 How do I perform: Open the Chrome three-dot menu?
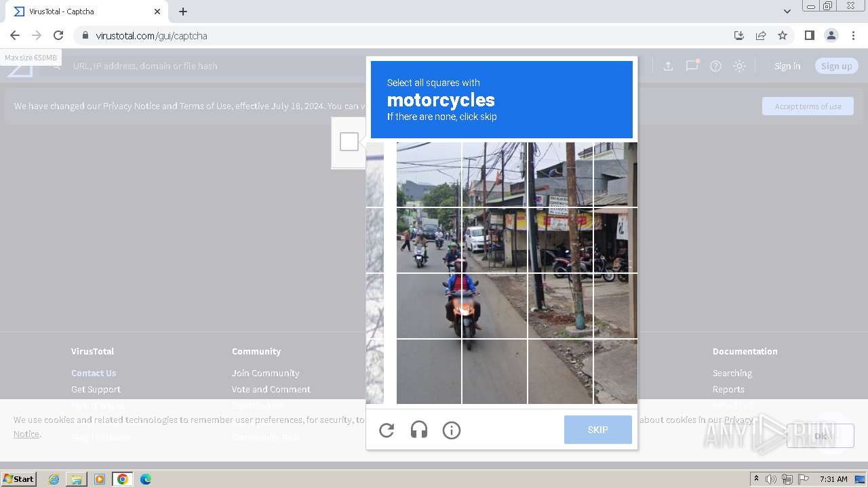[853, 35]
